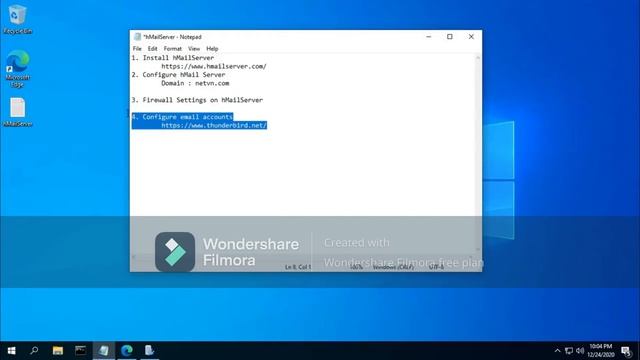The width and height of the screenshot is (640, 360).
Task: Open the View menu in Notepad
Action: [x=194, y=49]
